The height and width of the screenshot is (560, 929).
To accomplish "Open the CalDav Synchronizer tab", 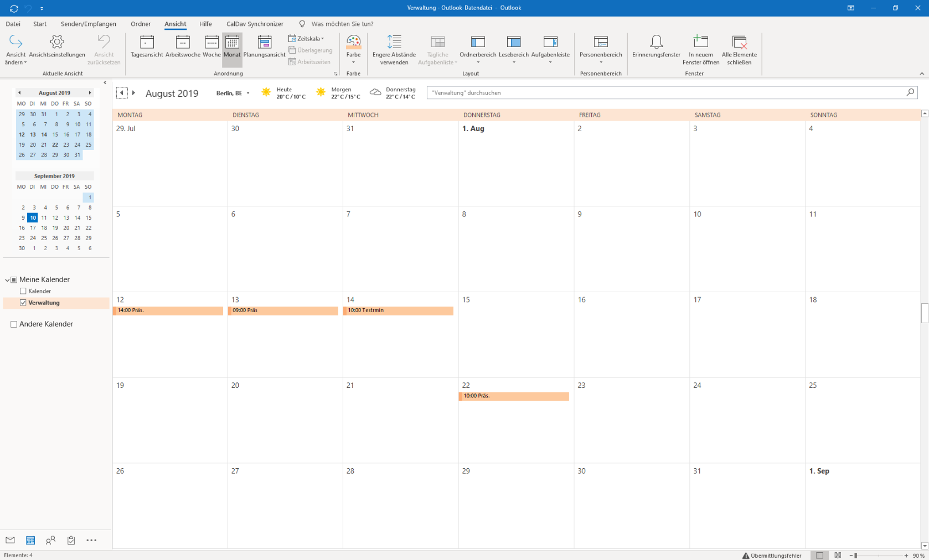I will pos(255,24).
